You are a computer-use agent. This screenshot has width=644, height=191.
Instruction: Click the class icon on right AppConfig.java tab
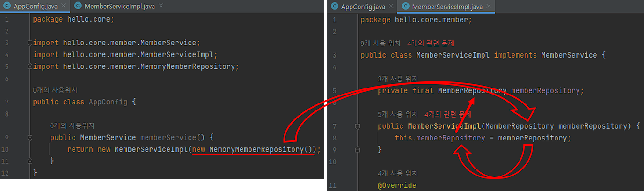335,7
